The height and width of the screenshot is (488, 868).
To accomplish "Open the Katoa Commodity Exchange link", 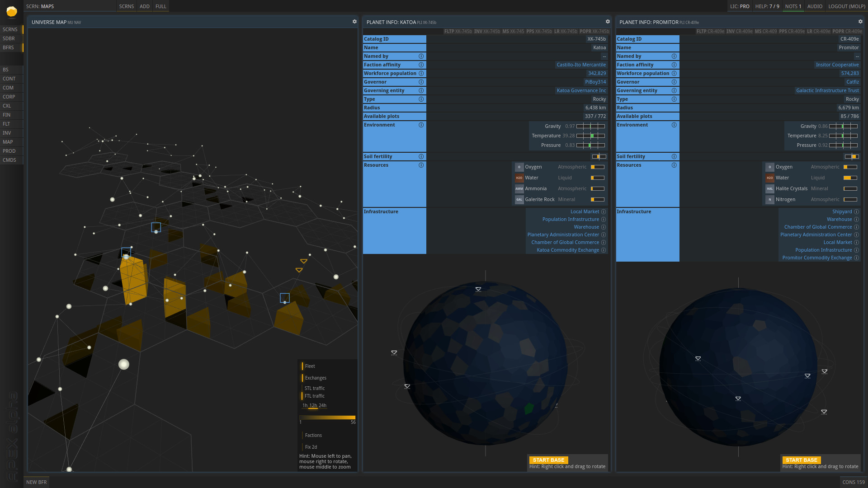I will 568,250.
